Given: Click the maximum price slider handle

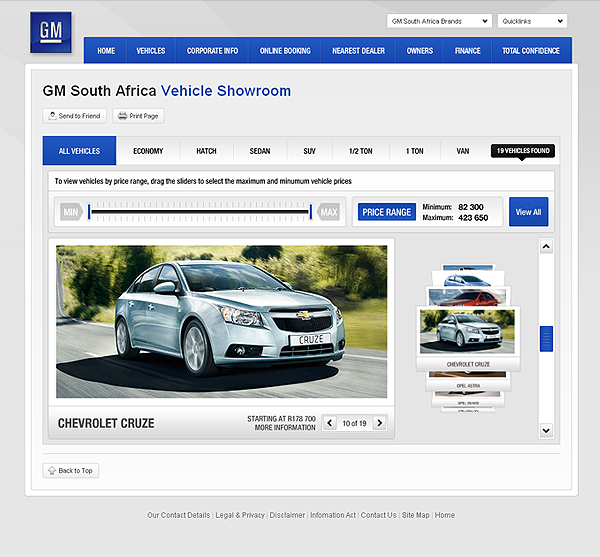Looking at the screenshot, I should 311,212.
